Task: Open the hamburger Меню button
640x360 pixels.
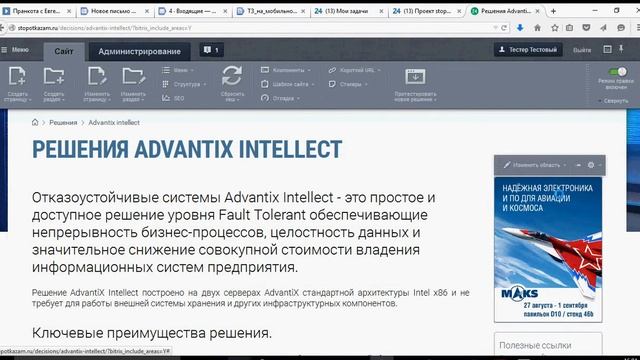Action: tap(15, 50)
